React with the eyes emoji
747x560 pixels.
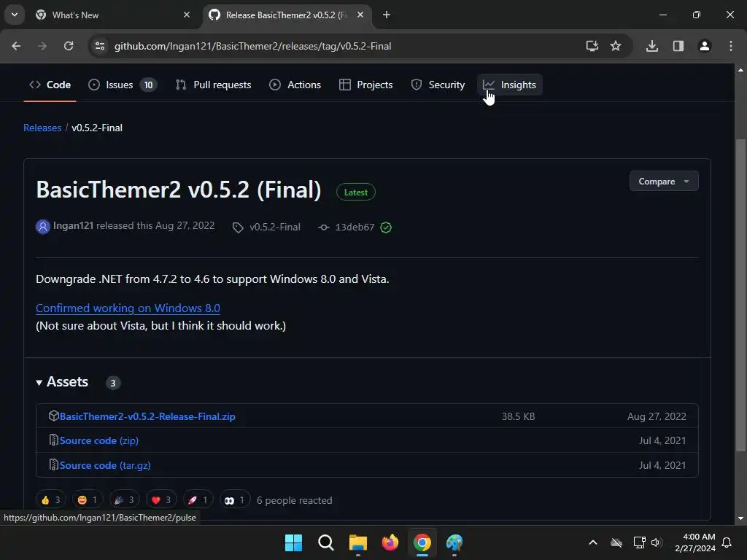tap(234, 500)
